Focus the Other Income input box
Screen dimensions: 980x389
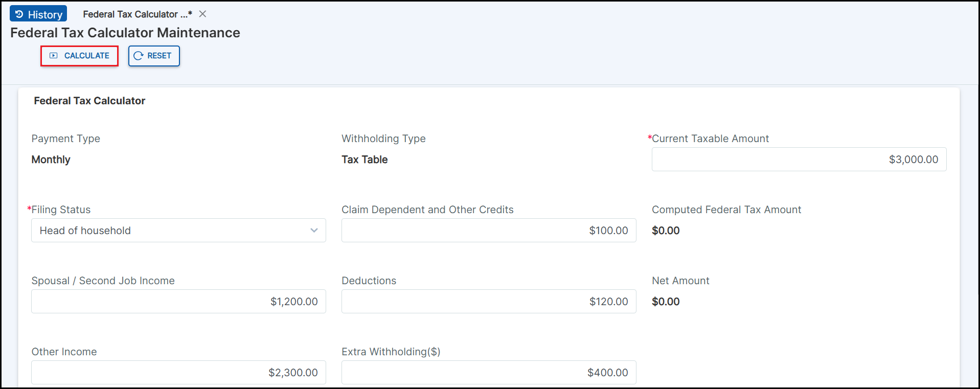point(178,373)
